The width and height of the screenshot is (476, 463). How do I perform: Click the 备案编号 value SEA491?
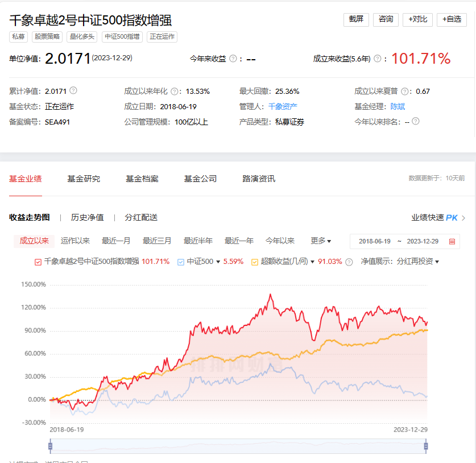tap(57, 122)
